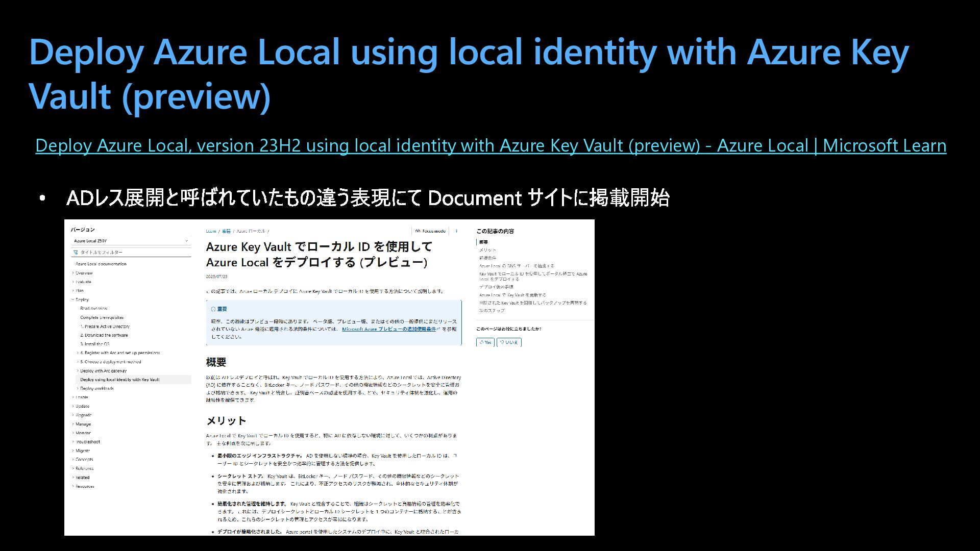The image size is (980, 551).
Task: Jump to 次のステップ in article contents
Action: [492, 310]
